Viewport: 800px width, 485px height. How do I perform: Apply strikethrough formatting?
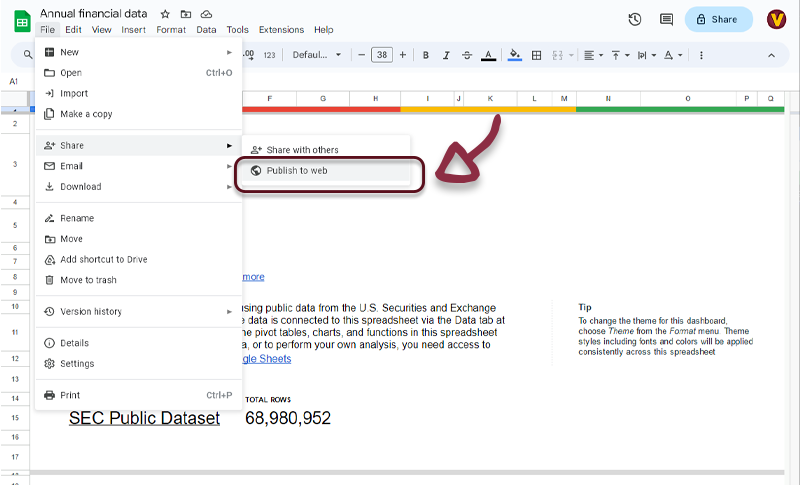466,55
